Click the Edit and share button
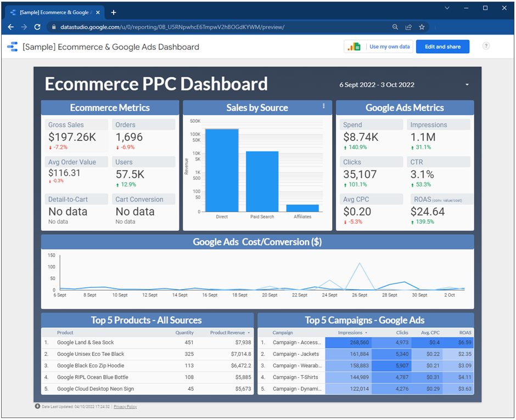 coord(442,47)
